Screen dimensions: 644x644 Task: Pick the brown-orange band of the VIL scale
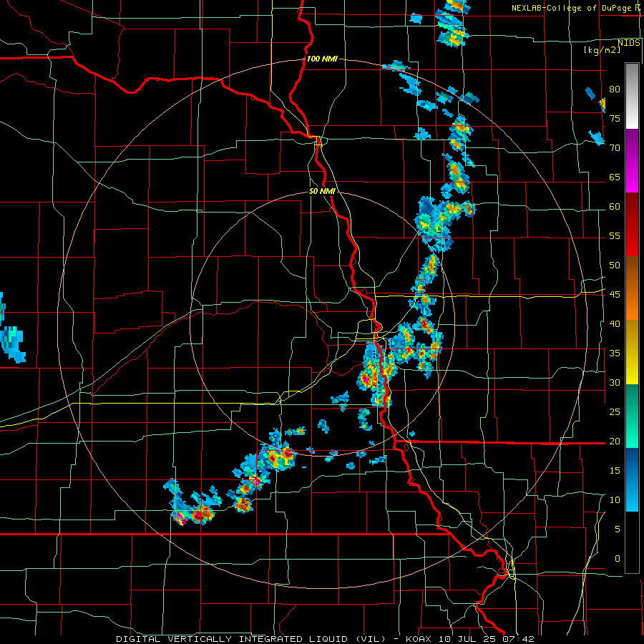pyautogui.click(x=632, y=288)
